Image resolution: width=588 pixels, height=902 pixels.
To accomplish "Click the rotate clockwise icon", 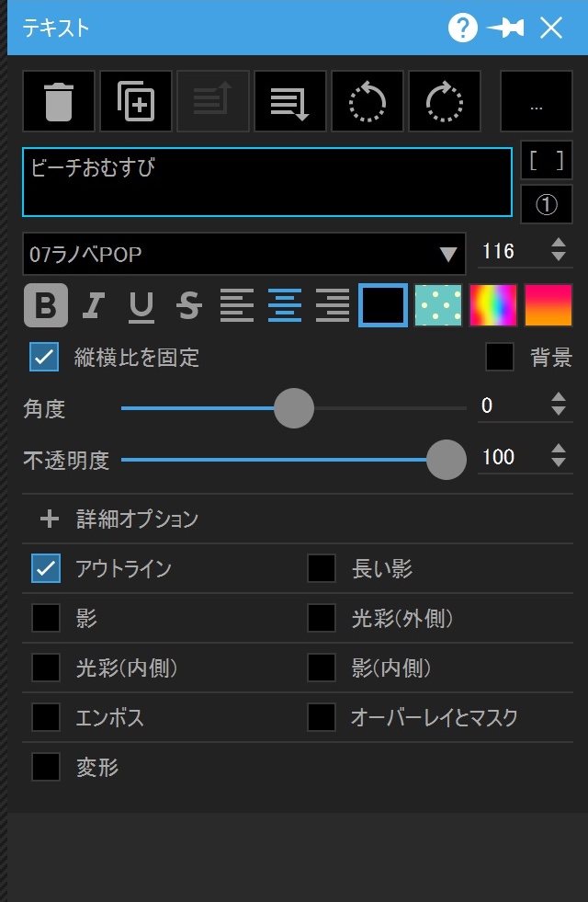I will pyautogui.click(x=445, y=101).
